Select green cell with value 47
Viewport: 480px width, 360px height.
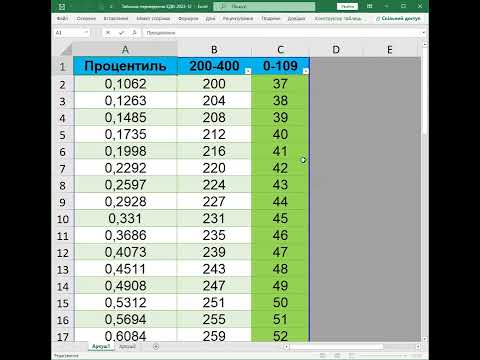(x=280, y=252)
